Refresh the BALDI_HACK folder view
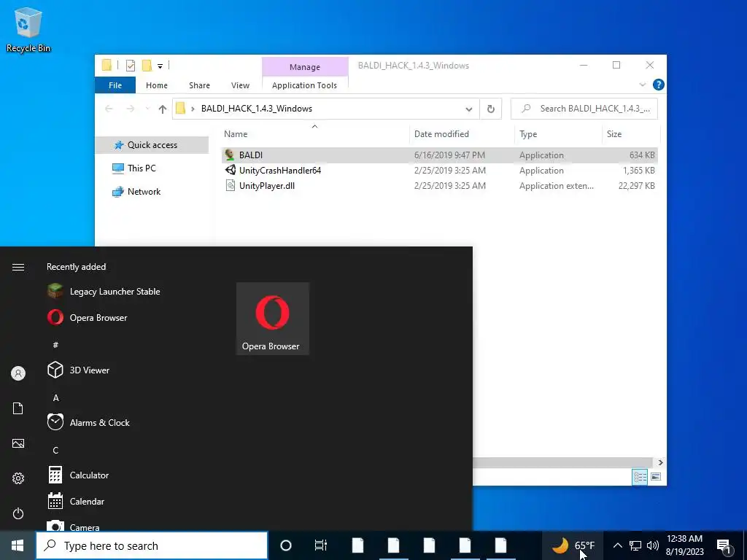This screenshot has width=747, height=560. (491, 109)
